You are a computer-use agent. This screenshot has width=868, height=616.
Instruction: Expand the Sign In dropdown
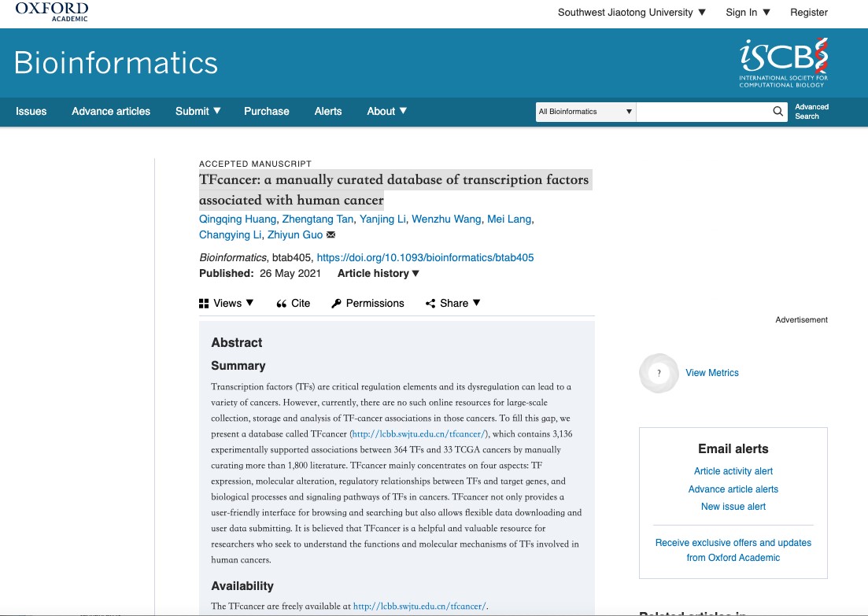746,12
